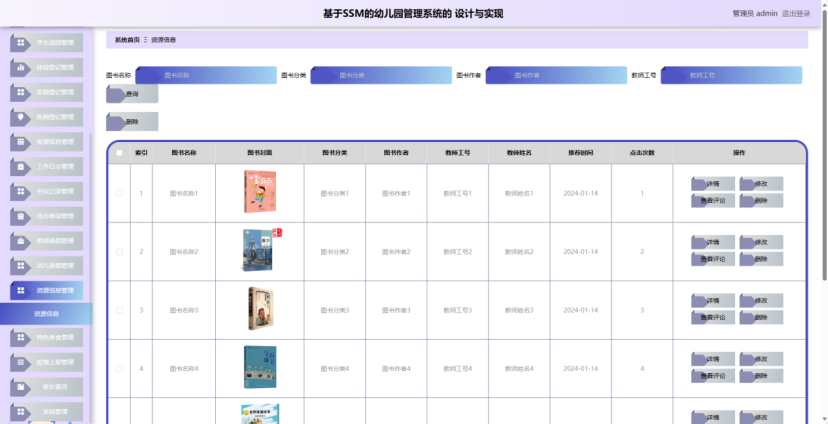Screen dimensions: 828x424
Task: Open the book cover thumbnail of 图书名称2
Action: pos(261,250)
